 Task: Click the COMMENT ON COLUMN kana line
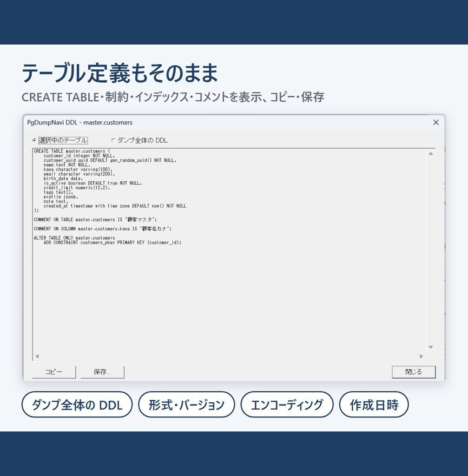click(x=103, y=229)
